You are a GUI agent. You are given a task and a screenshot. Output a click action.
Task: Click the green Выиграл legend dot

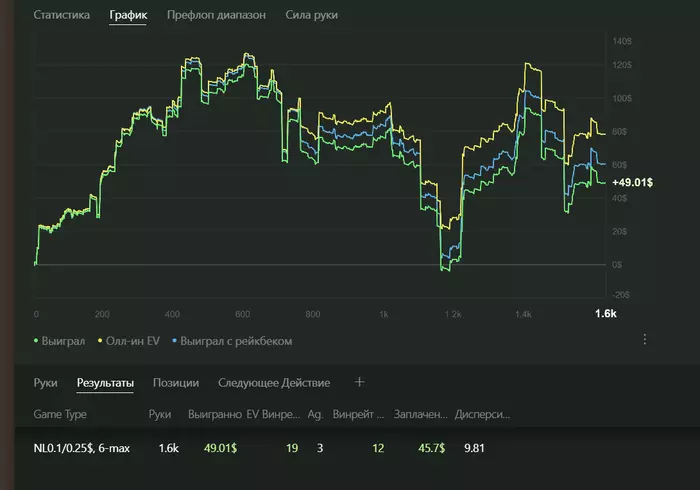[36, 341]
